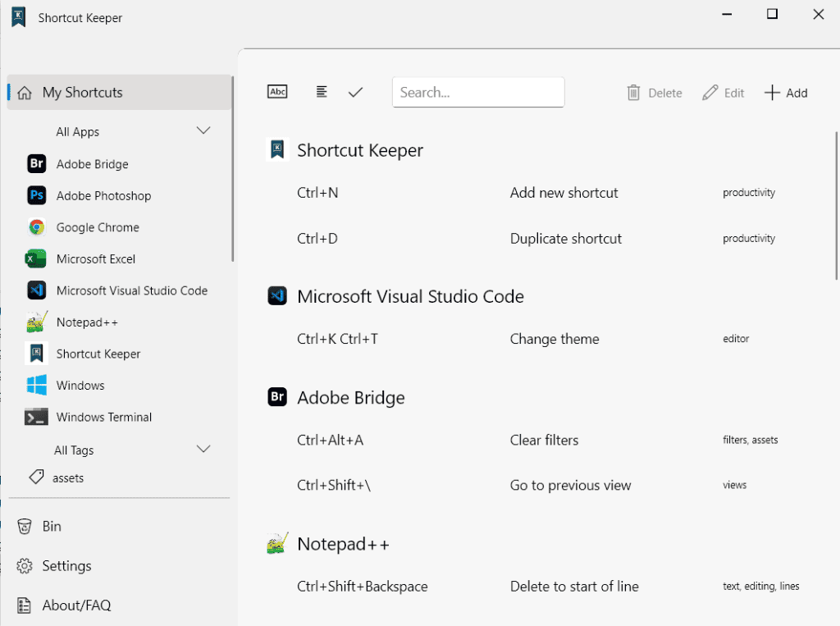Click the Delete trash can button
The height and width of the screenshot is (626, 840).
pos(654,93)
